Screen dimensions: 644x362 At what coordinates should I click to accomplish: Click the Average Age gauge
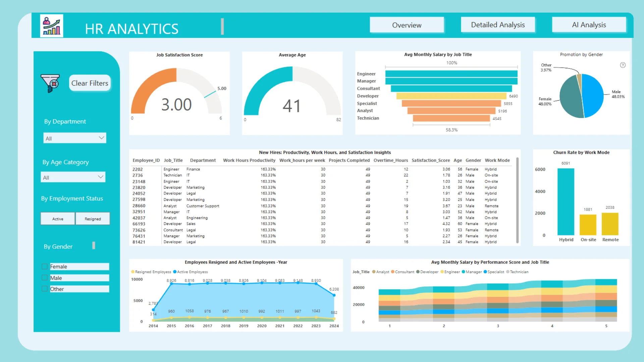[292, 91]
